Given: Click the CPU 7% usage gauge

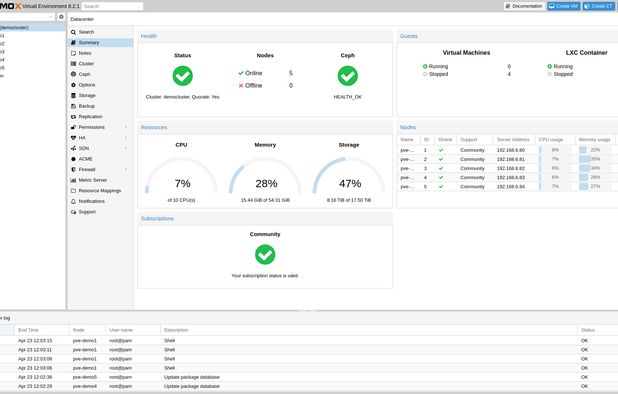Looking at the screenshot, I should pos(182,176).
